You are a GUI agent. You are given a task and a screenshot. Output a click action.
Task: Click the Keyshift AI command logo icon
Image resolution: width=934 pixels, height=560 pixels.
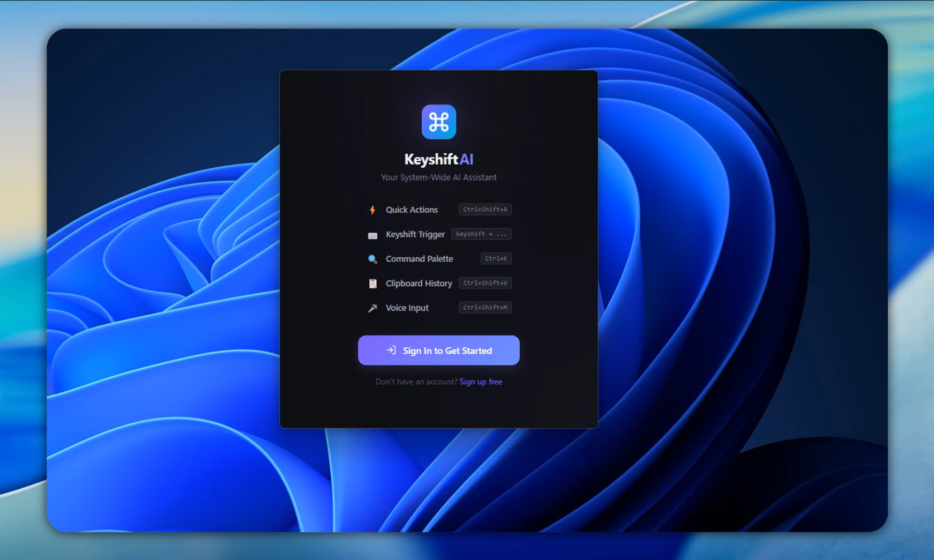[x=438, y=122]
